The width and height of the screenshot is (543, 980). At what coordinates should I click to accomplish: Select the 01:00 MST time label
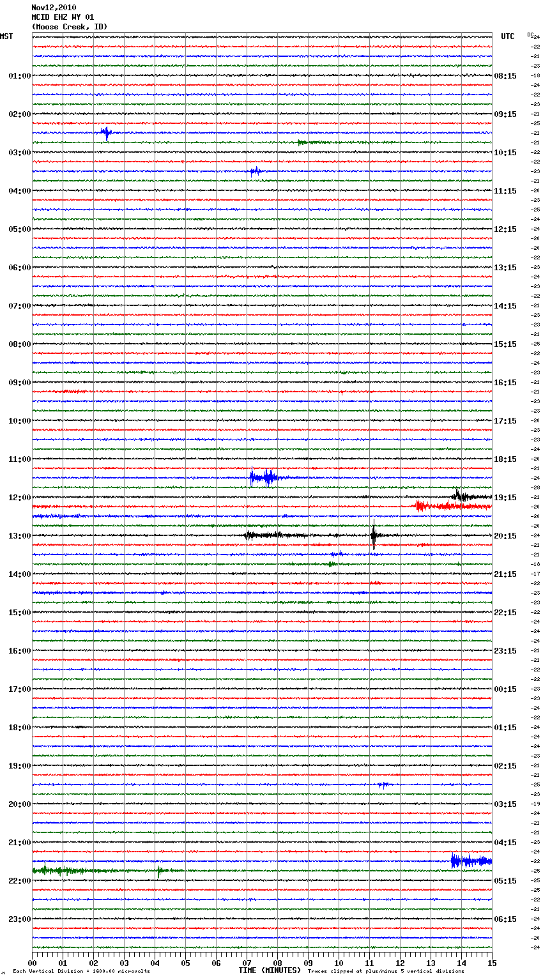coord(20,76)
